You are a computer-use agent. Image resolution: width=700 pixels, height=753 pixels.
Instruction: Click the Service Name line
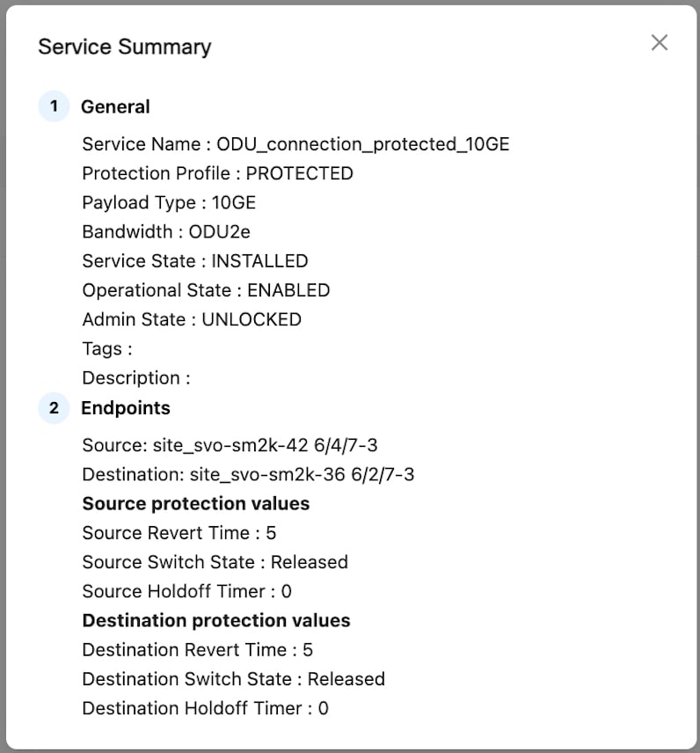[295, 144]
